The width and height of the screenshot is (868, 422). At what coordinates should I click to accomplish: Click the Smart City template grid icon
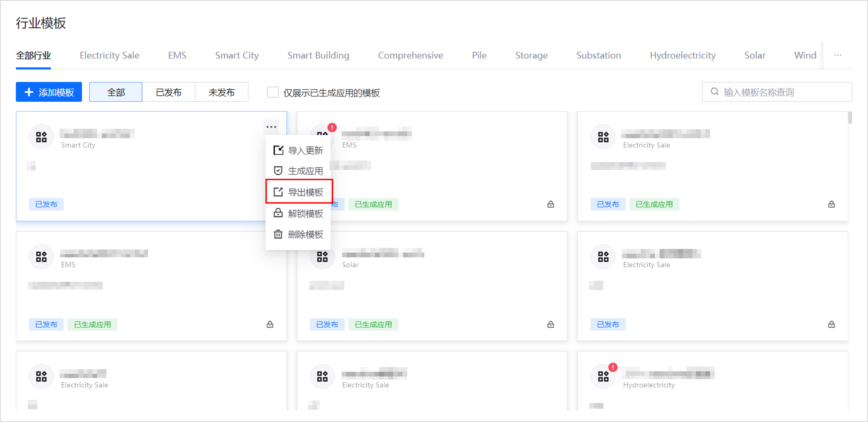pos(41,137)
